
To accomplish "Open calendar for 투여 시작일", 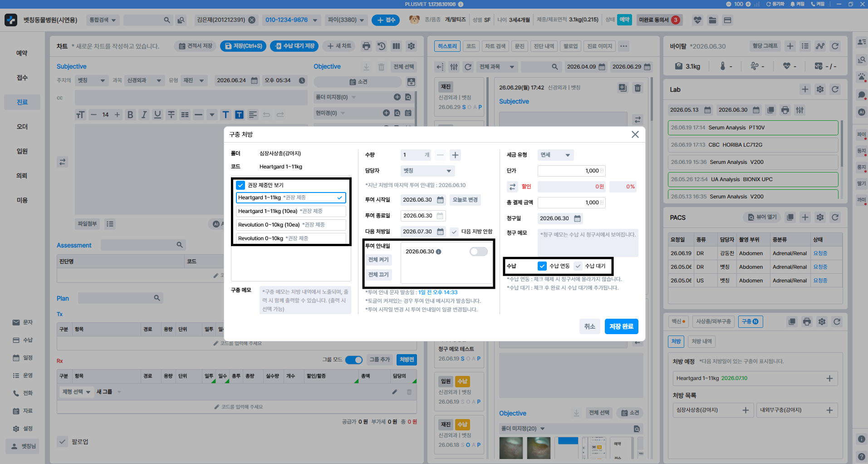I will point(440,200).
